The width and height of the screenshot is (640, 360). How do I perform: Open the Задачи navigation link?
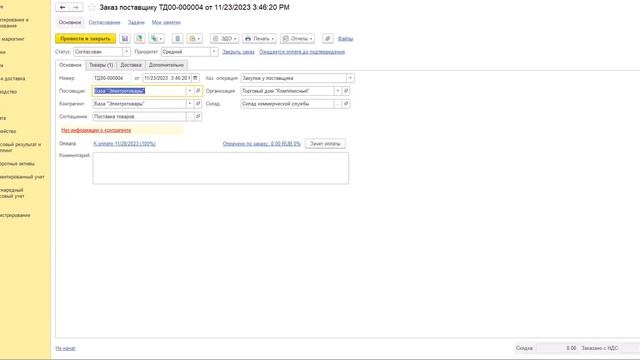(x=136, y=22)
